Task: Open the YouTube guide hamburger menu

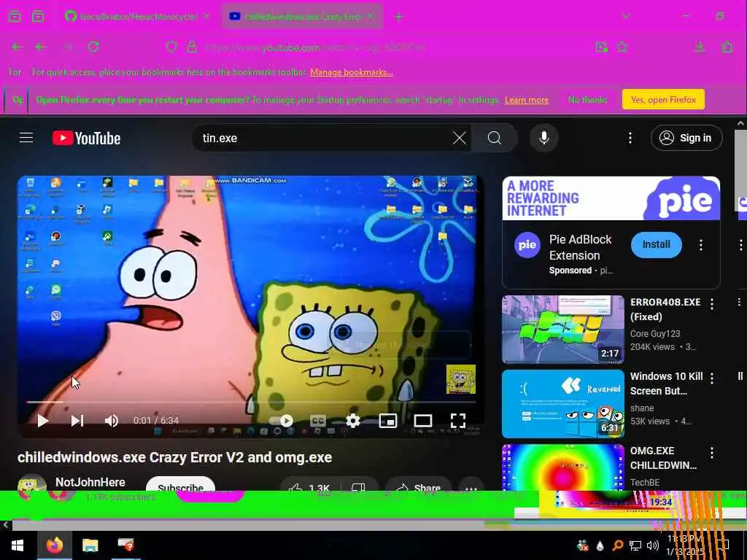Action: 26,138
